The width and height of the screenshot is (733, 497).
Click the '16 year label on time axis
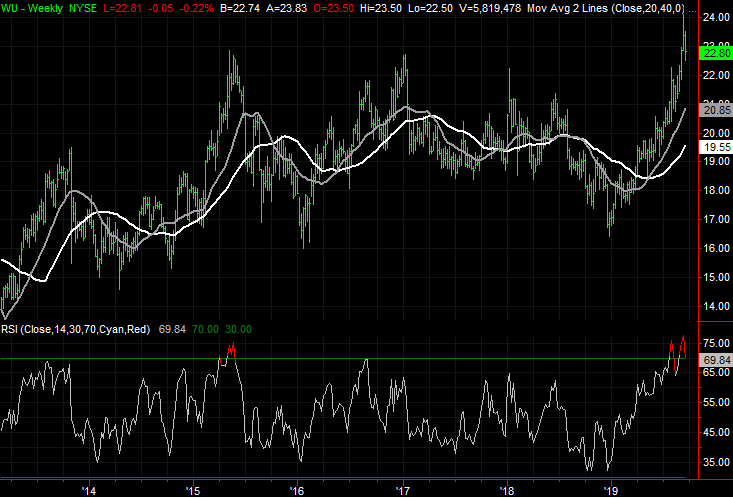click(x=297, y=490)
